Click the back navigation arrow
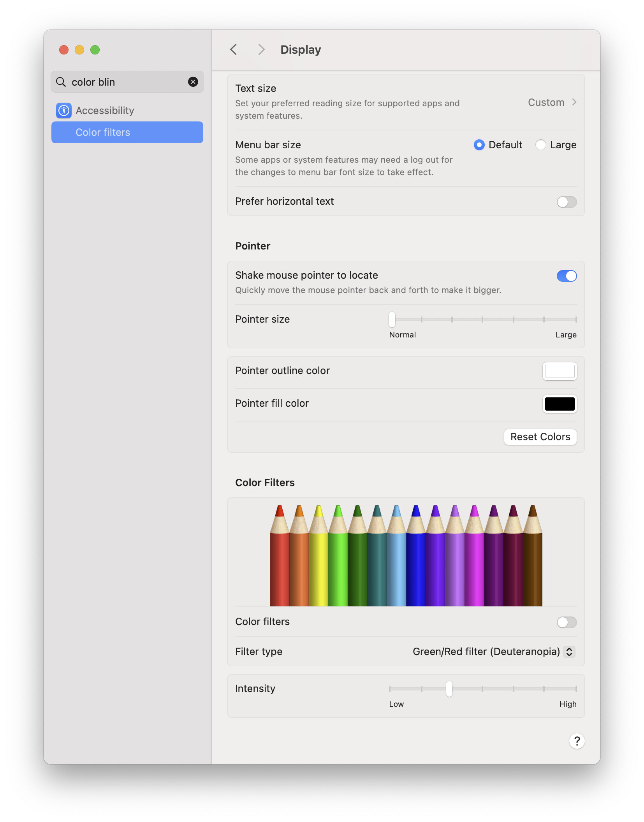Viewport: 644px width, 822px height. (x=234, y=49)
